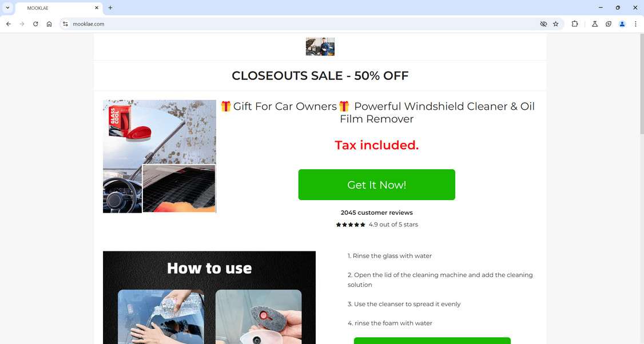Click the mechanic logo thumbnail at top

coord(320,46)
